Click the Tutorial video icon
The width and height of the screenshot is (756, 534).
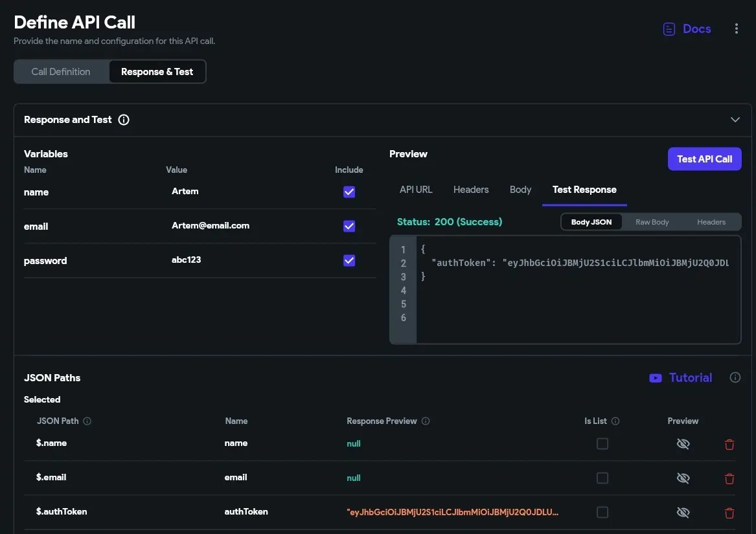(656, 378)
